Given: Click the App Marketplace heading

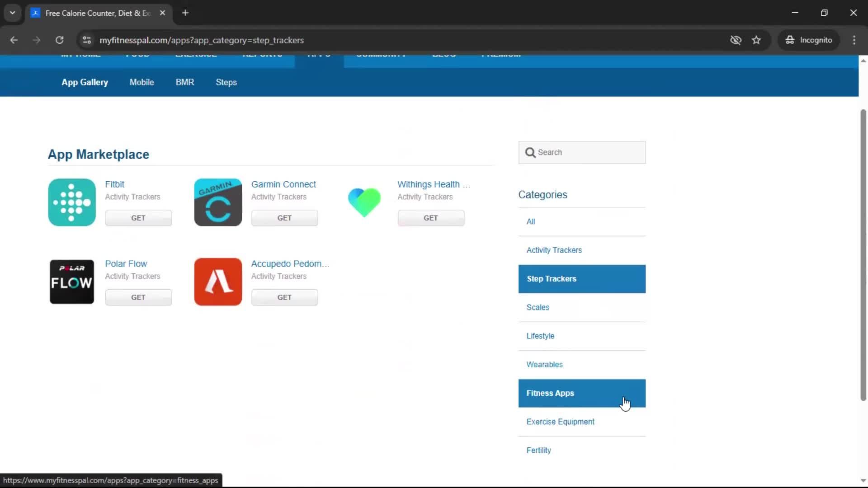Looking at the screenshot, I should [99, 155].
